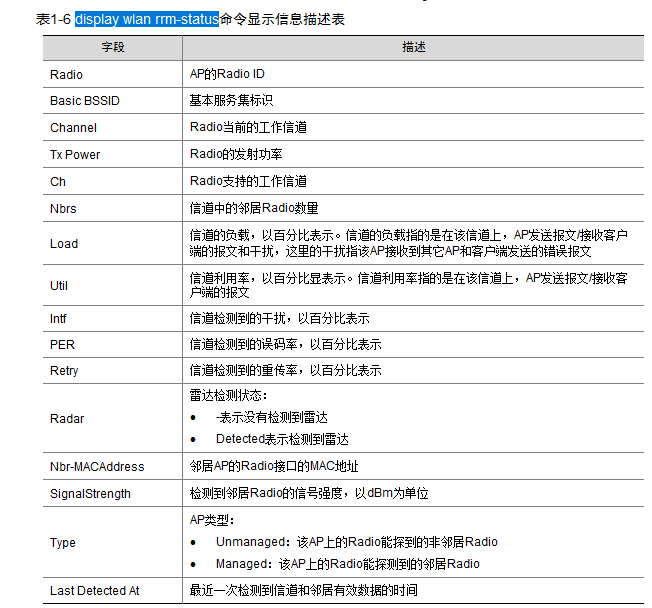Image resolution: width=652 pixels, height=608 pixels.
Task: Click the Load field cell
Action: [113, 243]
